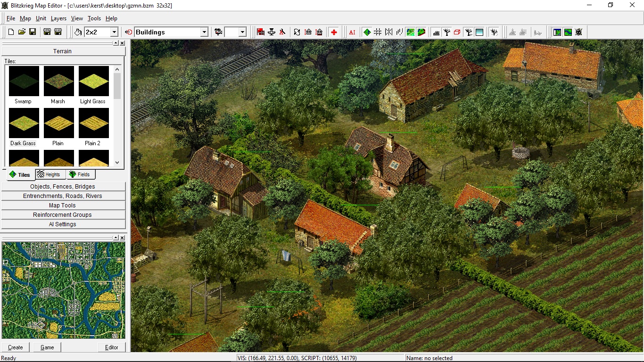644x362 pixels.
Task: Click the paint bucket fill icon
Action: (x=78, y=32)
